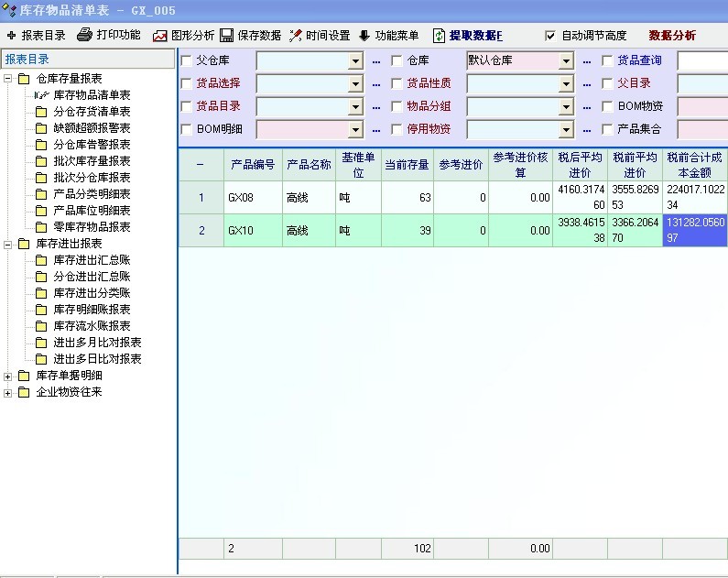The width and height of the screenshot is (728, 578).
Task: Toggle the 自动调节高度 checkbox
Action: [550, 36]
